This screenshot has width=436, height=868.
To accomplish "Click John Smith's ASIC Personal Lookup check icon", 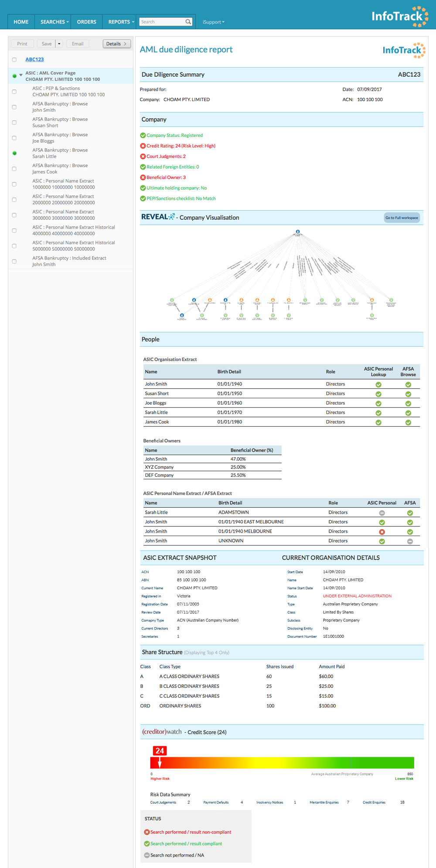I will 378,385.
